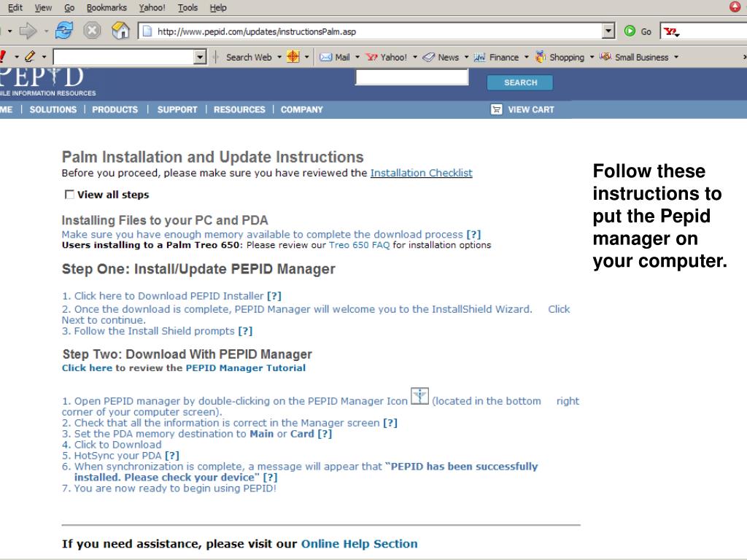Expand the News dropdown arrow
This screenshot has height=560, width=747.
[466, 57]
